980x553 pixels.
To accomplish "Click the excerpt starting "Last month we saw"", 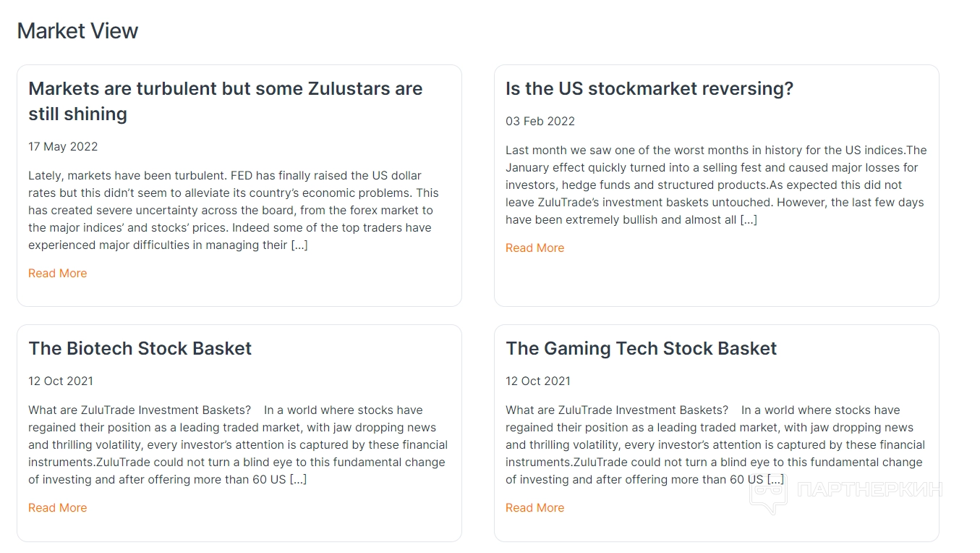I will 715,185.
